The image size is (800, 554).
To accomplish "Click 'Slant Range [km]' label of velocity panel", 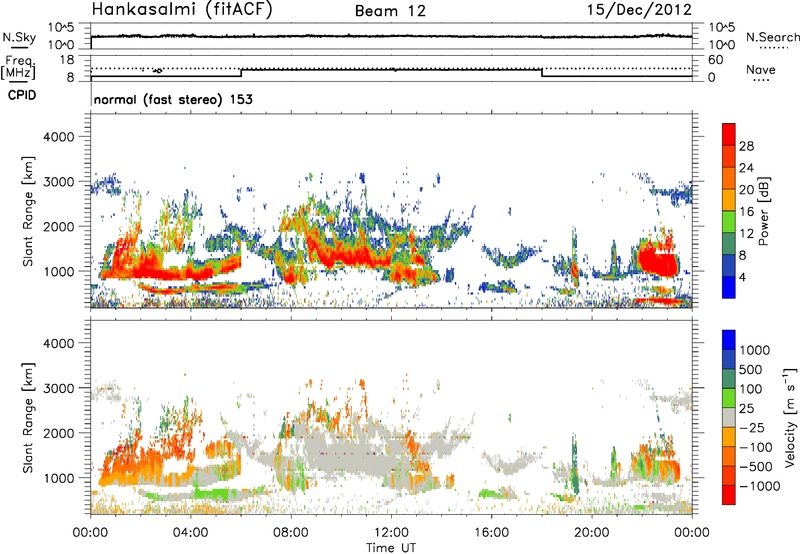I will point(28,418).
